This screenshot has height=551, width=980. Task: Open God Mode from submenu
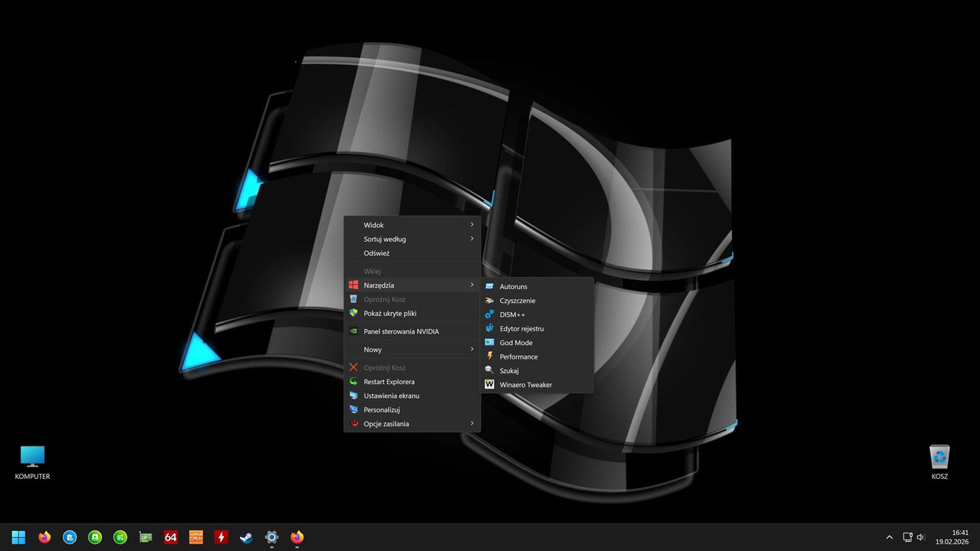click(x=537, y=343)
